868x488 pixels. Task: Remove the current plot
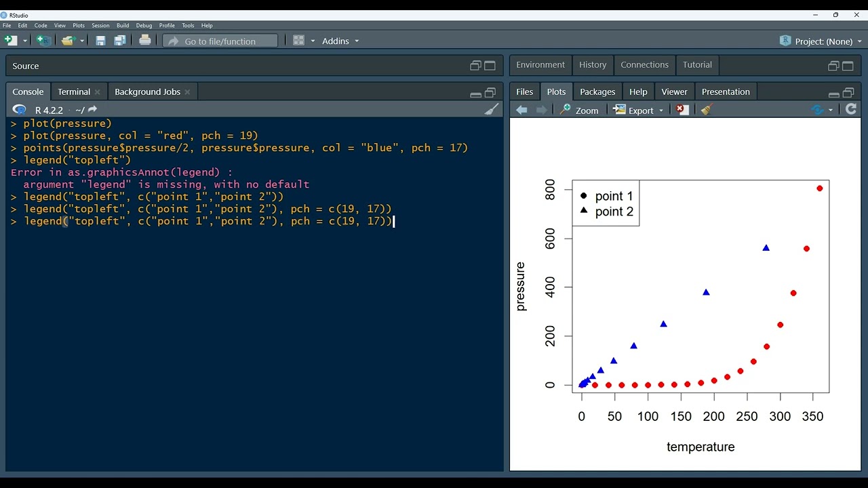coord(682,110)
